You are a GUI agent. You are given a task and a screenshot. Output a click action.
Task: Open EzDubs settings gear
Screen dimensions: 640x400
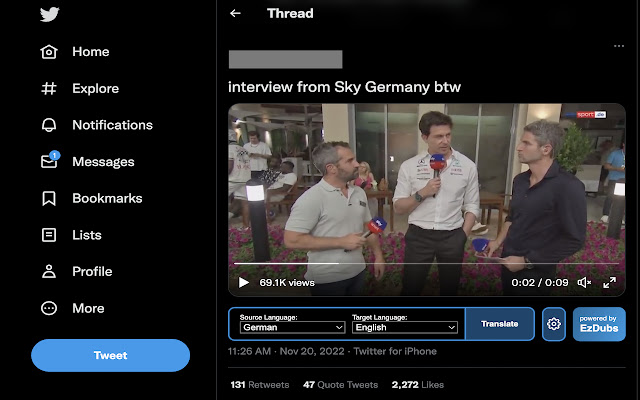(554, 324)
